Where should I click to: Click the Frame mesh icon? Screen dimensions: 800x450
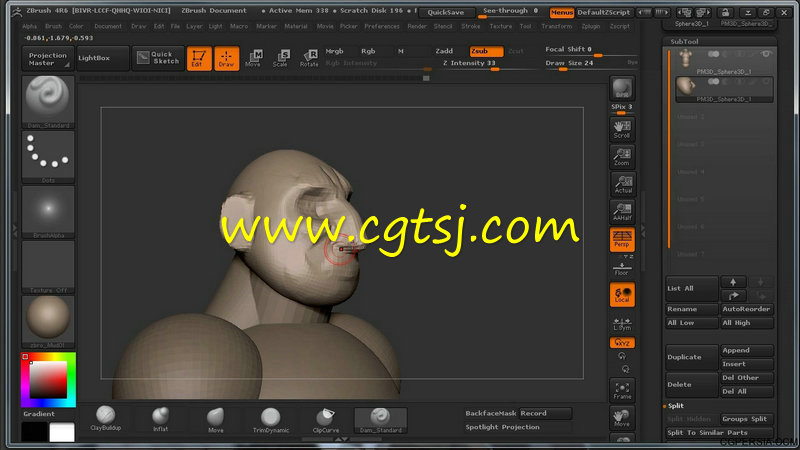pos(622,390)
